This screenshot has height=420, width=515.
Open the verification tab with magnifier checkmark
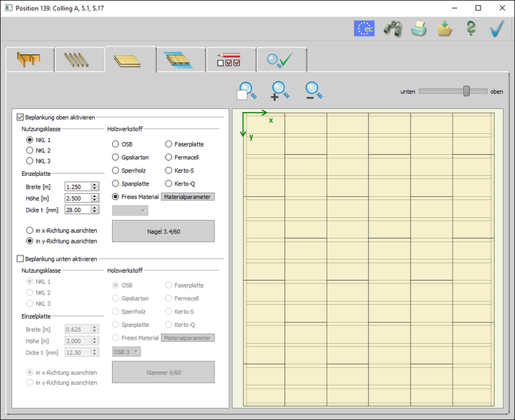pyautogui.click(x=281, y=59)
